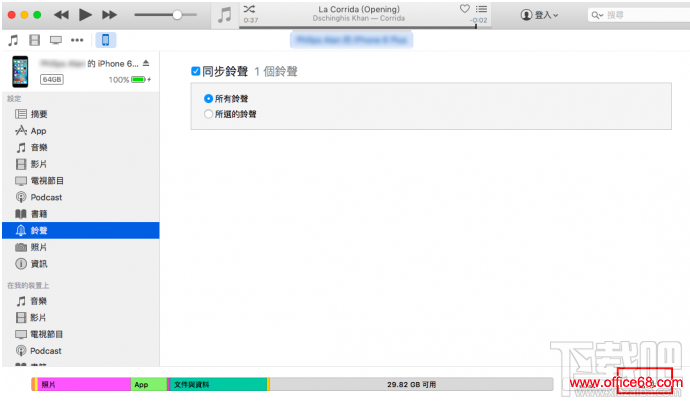Select the highlighted 鈴聲 sidebar item
The width and height of the screenshot is (690, 402).
pyautogui.click(x=81, y=230)
